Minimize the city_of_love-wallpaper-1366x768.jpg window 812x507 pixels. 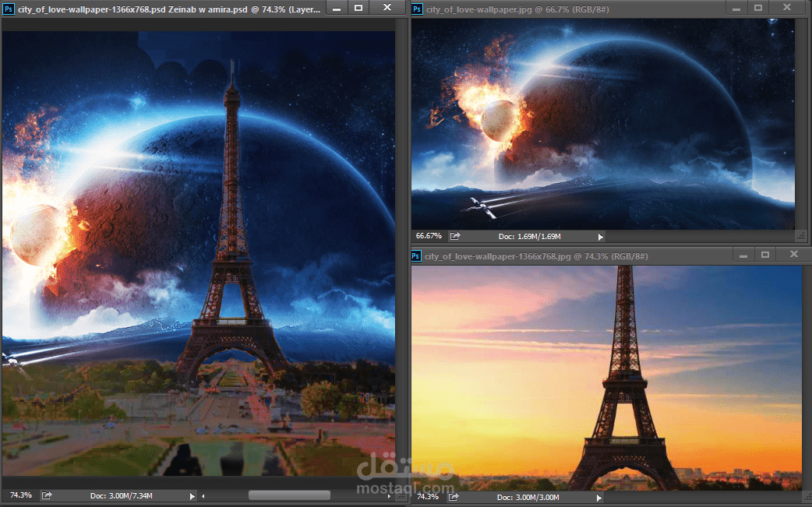point(743,255)
